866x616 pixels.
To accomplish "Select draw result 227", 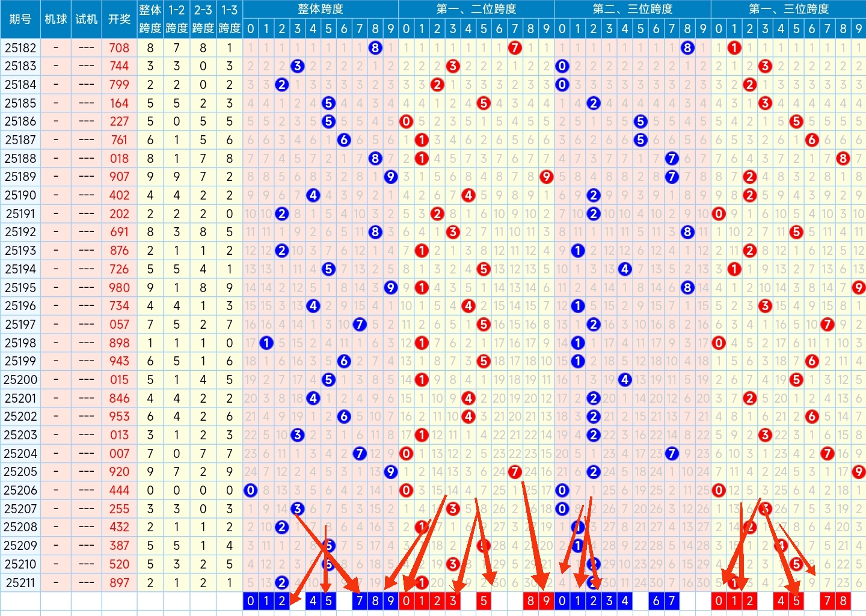I will coord(119,121).
